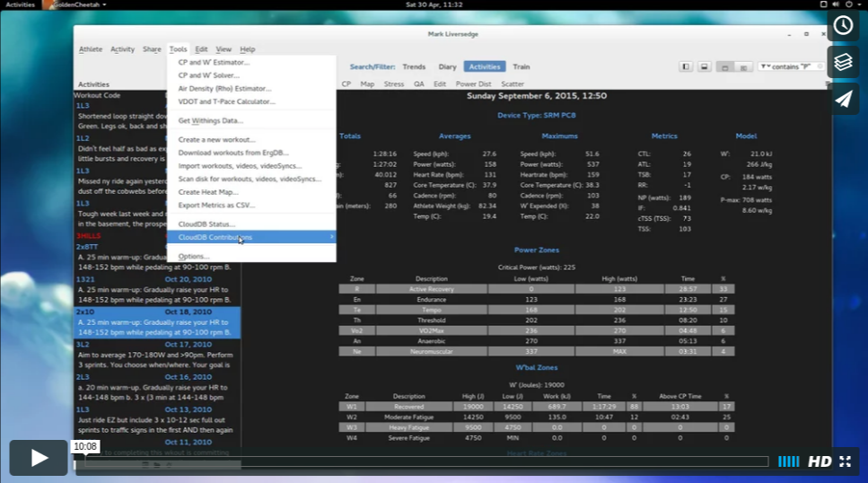
Task: Click the system volume icon in top bar
Action: point(836,4)
